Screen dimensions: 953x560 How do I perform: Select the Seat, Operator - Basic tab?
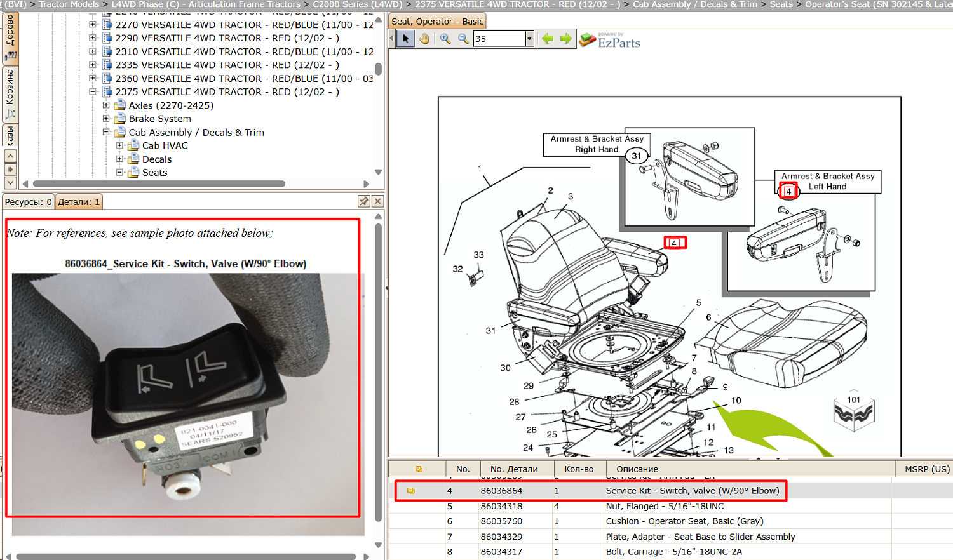click(x=437, y=21)
